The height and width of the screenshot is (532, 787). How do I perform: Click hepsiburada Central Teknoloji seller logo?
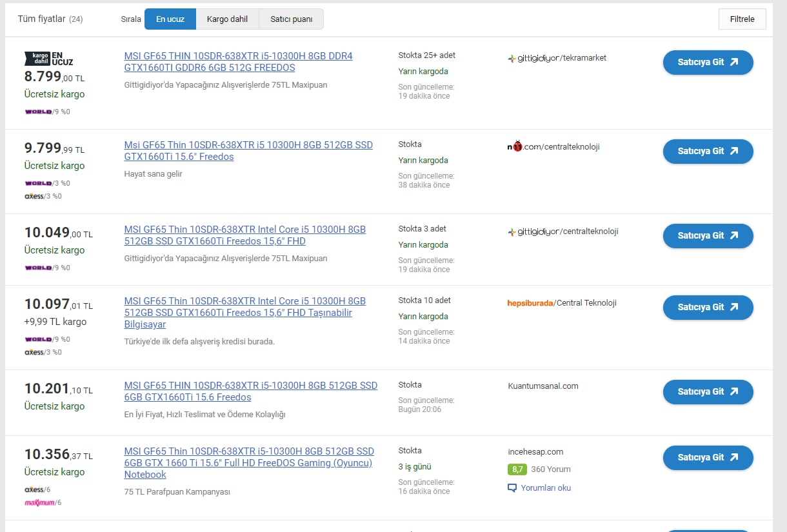coord(562,303)
